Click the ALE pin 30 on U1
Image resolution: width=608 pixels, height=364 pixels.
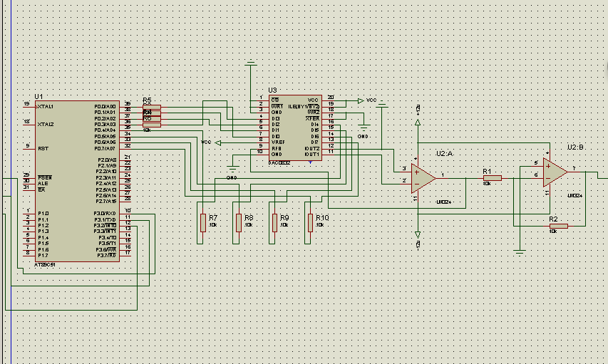pyautogui.click(x=29, y=183)
